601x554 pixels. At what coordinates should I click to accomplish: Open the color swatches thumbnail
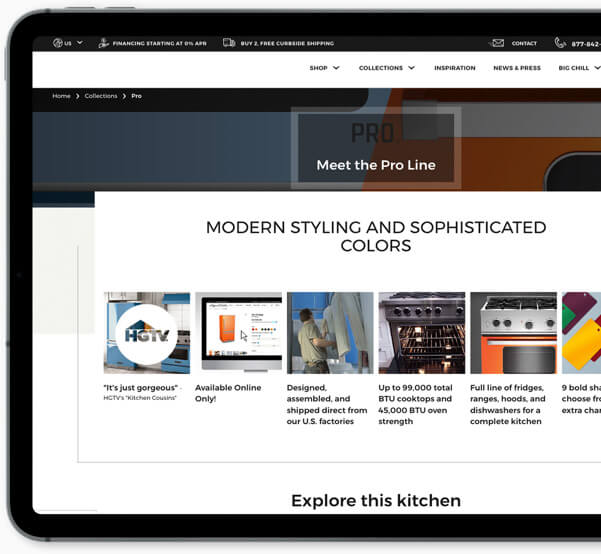click(x=581, y=333)
